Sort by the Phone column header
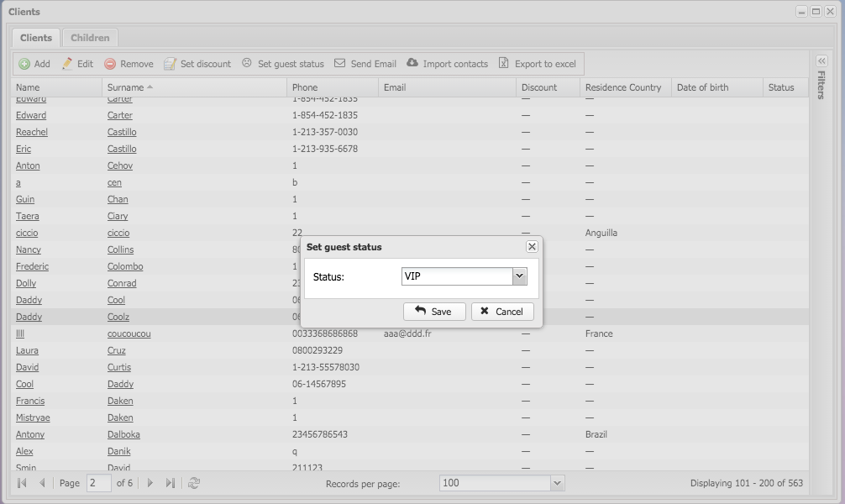Viewport: 845px width, 504px height. pos(333,87)
